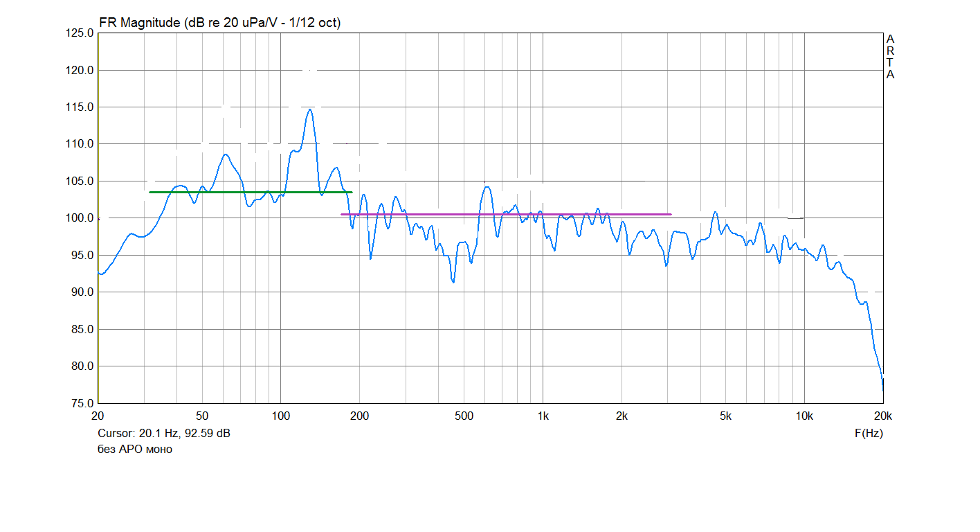Click the tallest blue curve peak near 115 dB
The height and width of the screenshot is (532, 980).
click(310, 109)
